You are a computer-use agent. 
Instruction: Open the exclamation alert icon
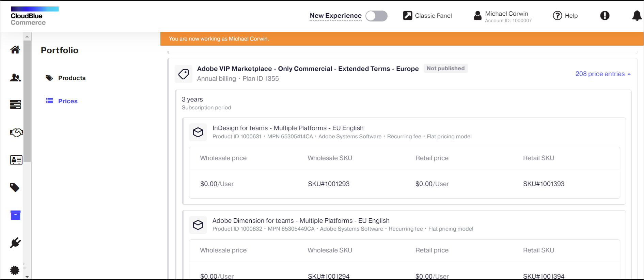605,16
